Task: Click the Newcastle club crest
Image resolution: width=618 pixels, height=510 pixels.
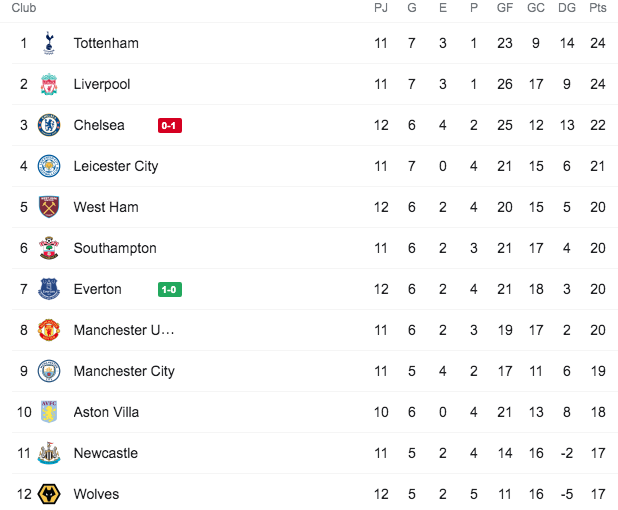Action: click(x=49, y=453)
